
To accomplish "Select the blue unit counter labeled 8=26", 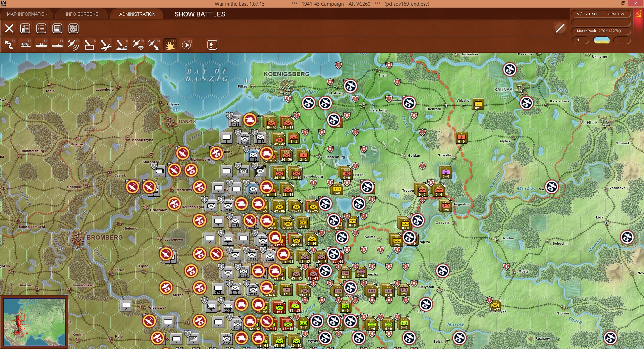I will coord(253,155).
